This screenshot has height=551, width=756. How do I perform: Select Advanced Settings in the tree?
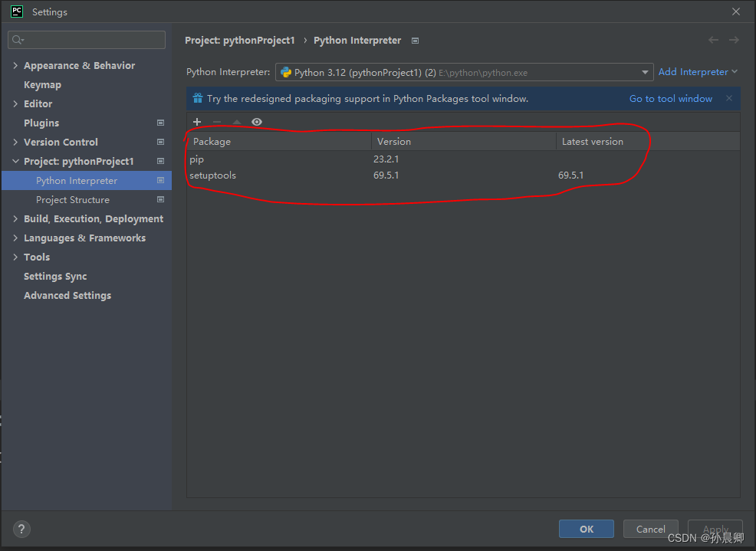pyautogui.click(x=67, y=296)
